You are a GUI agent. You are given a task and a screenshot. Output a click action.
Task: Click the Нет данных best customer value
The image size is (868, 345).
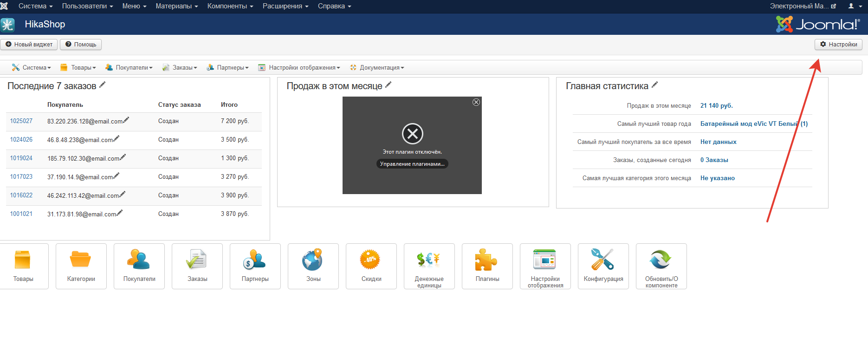(x=719, y=142)
